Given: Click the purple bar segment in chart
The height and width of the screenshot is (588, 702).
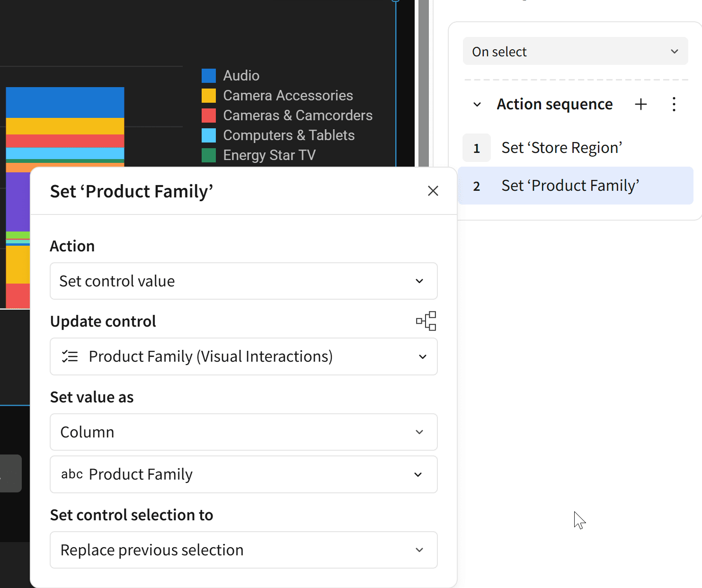Looking at the screenshot, I should tap(18, 201).
